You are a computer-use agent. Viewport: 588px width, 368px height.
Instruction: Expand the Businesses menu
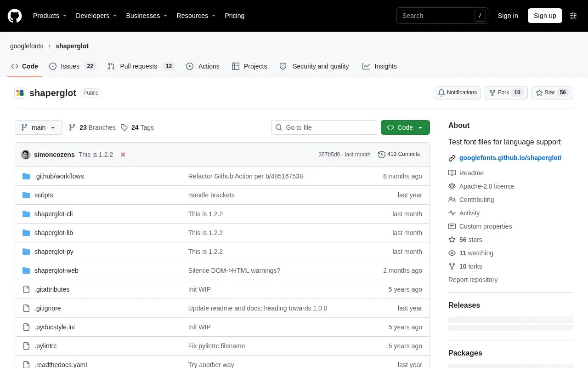click(147, 16)
